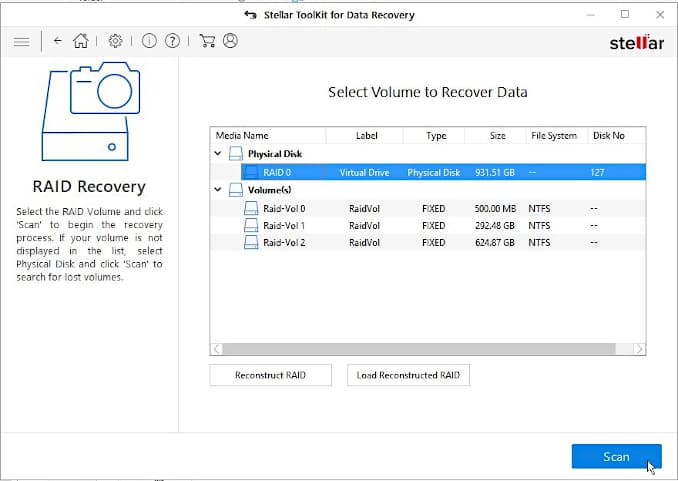This screenshot has width=678, height=481.
Task: Click the Media Name column header
Action: click(x=268, y=135)
